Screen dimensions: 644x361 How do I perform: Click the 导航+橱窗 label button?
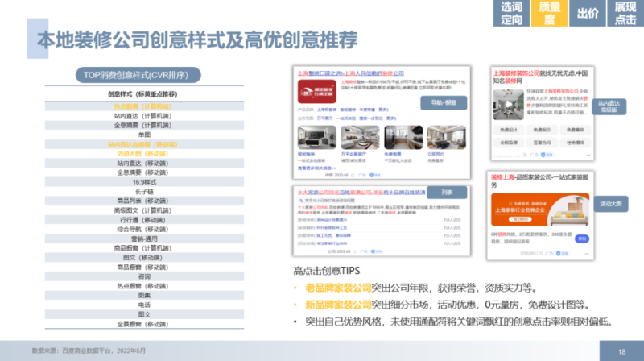[444, 103]
